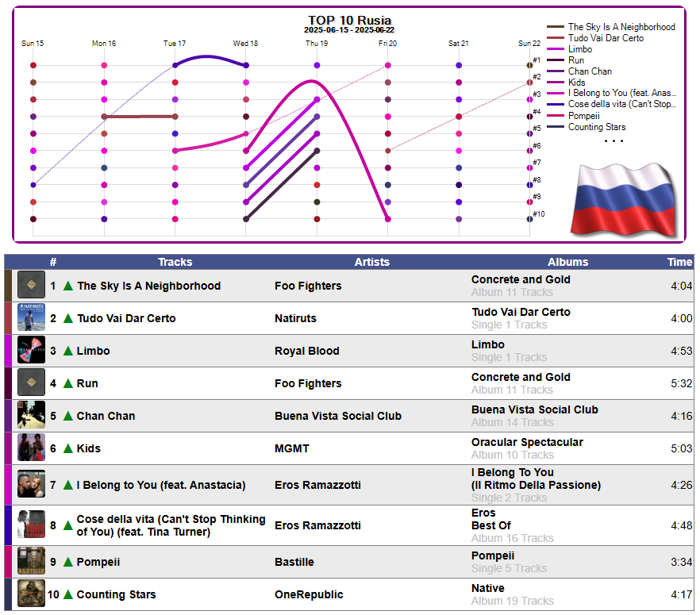Select the Albums column header
This screenshot has width=700, height=615.
pyautogui.click(x=568, y=262)
